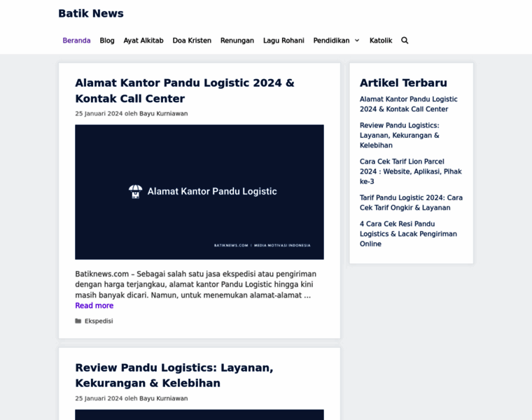Open sidebar link Review Pandu Logistics

point(400,135)
